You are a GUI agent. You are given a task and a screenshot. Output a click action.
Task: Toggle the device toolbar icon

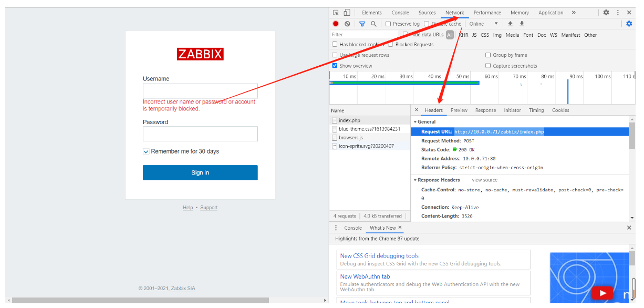(x=347, y=13)
